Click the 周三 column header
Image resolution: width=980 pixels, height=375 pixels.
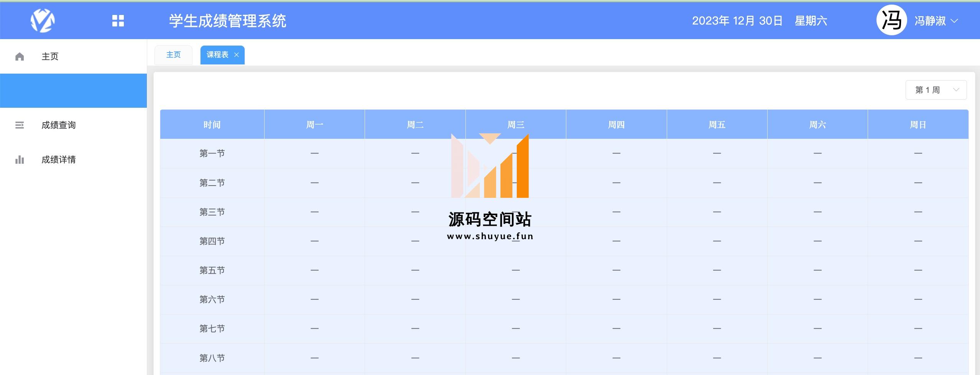coord(516,125)
